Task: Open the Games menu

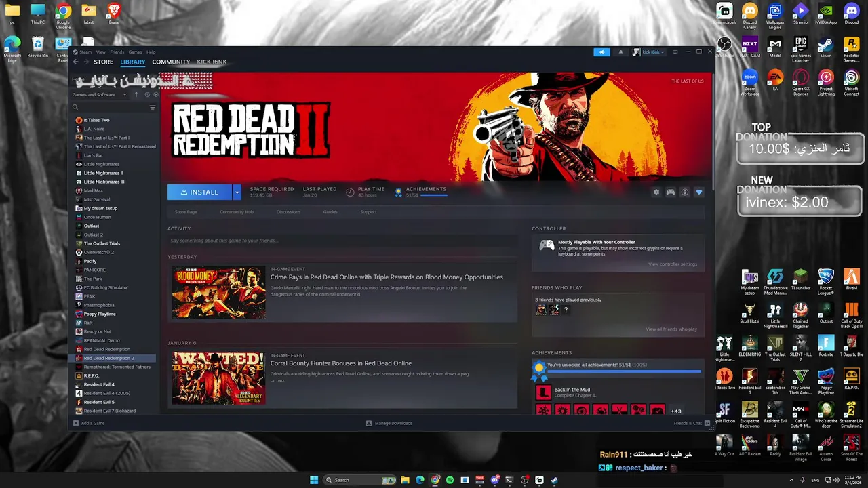Action: (136, 52)
